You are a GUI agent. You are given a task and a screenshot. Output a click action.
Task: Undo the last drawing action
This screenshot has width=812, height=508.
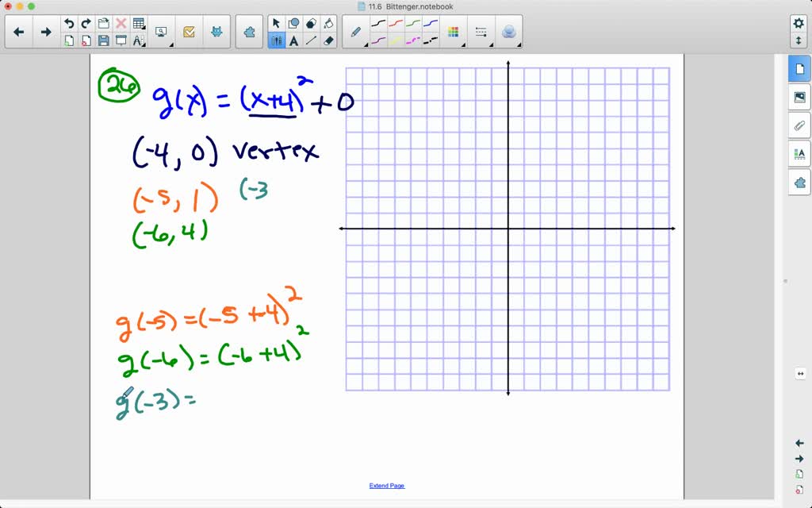(69, 23)
